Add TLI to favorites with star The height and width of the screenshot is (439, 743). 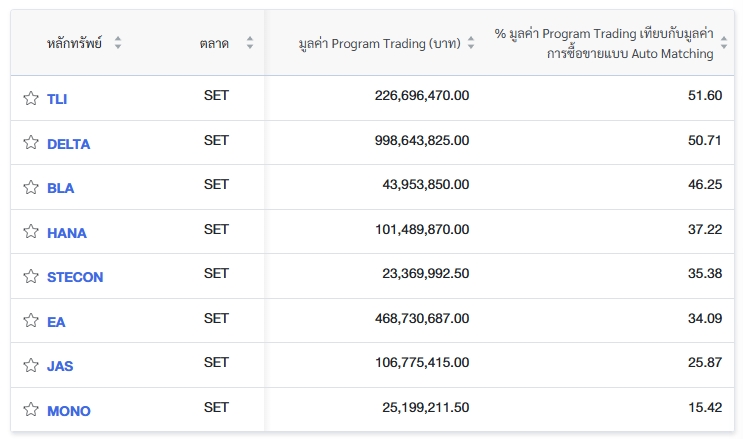coord(31,98)
